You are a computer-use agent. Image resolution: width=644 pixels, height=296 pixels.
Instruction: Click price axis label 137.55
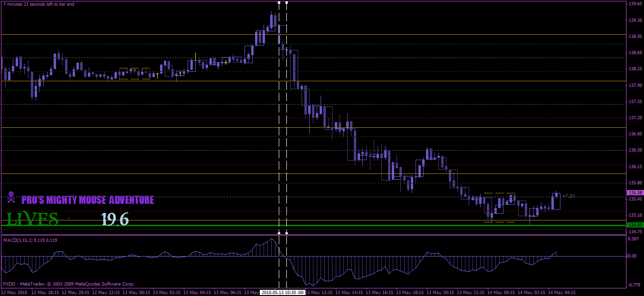635,102
